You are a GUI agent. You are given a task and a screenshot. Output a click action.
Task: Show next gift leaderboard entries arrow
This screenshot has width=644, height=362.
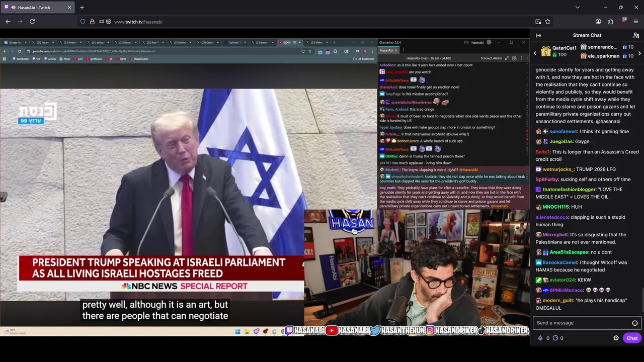click(x=639, y=53)
